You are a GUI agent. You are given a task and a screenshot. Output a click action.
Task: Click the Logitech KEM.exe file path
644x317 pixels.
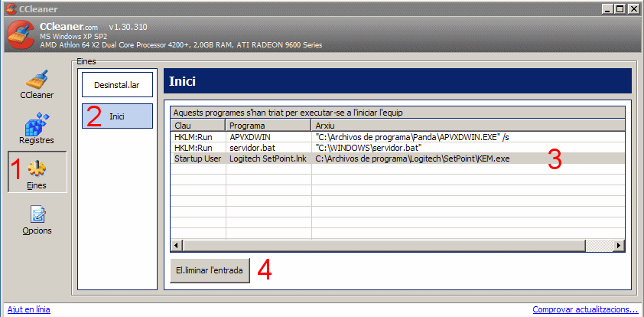click(x=412, y=158)
